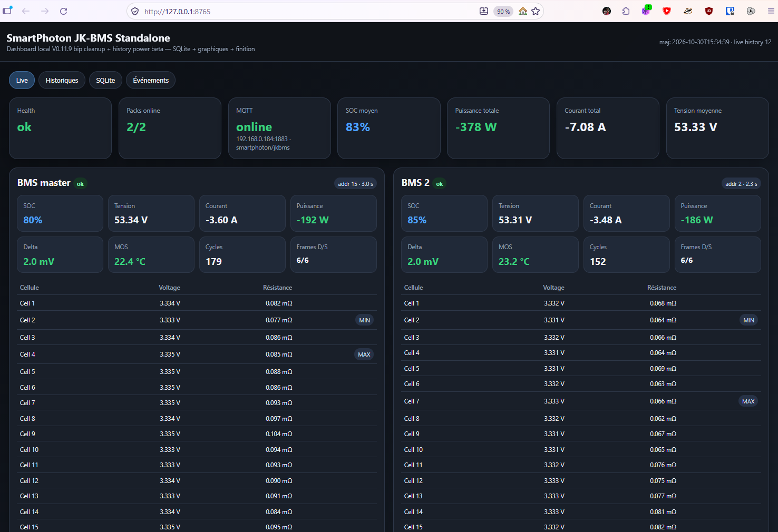The image size is (778, 532).
Task: Open the uBlock Origin extension icon
Action: [709, 11]
